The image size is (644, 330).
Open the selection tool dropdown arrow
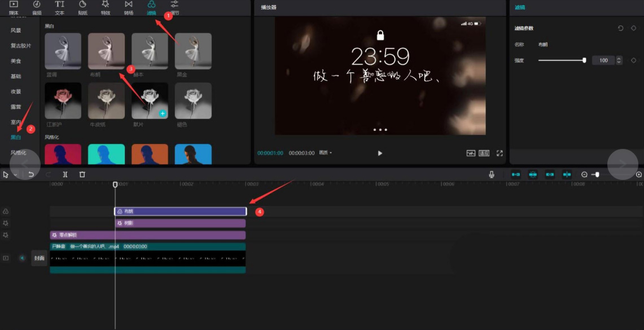coord(15,175)
